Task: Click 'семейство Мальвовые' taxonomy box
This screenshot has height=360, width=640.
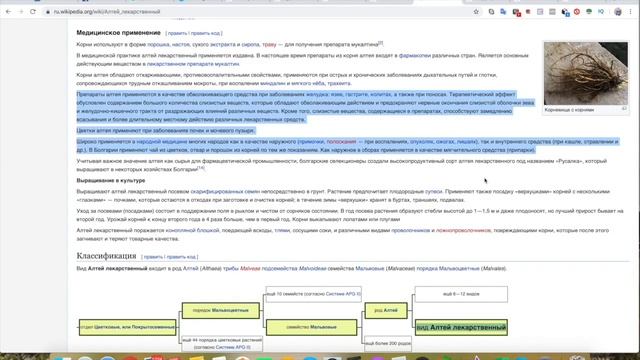Action: [311, 327]
